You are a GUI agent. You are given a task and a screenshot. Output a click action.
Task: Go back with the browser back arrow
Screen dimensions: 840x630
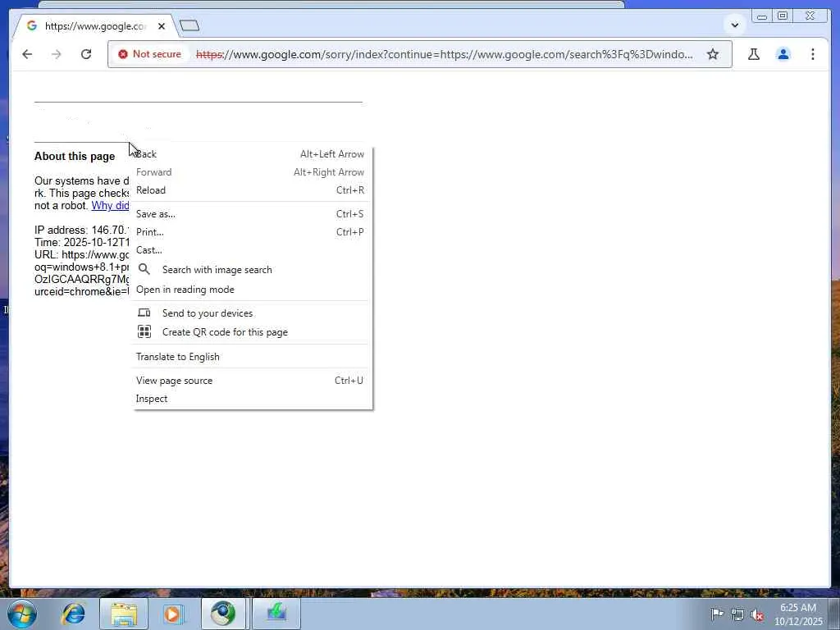[x=27, y=54]
